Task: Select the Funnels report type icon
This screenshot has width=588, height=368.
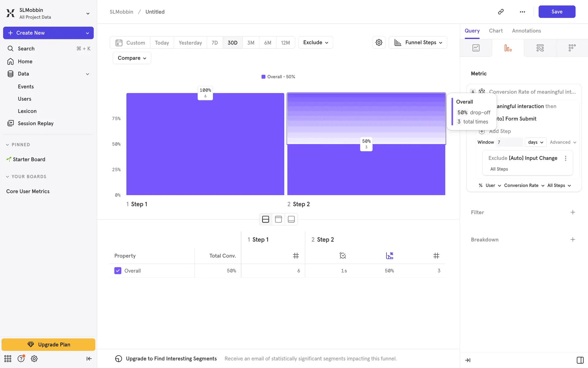Action: click(508, 48)
